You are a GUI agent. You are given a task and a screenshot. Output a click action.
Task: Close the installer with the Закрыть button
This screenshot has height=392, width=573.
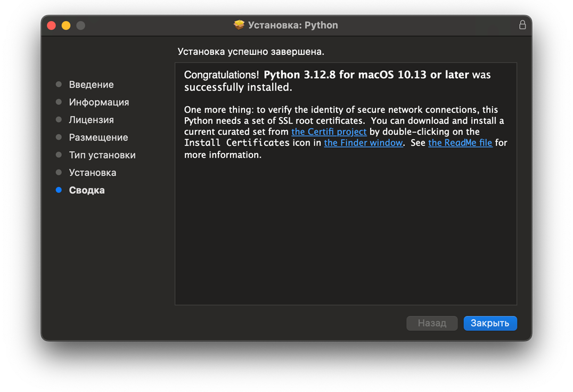[490, 323]
